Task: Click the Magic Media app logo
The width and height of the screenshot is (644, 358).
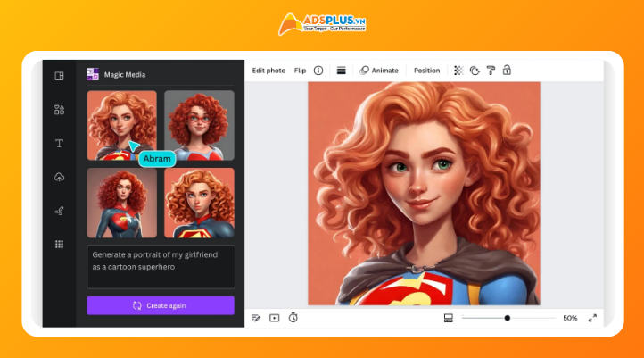Action: pyautogui.click(x=93, y=74)
